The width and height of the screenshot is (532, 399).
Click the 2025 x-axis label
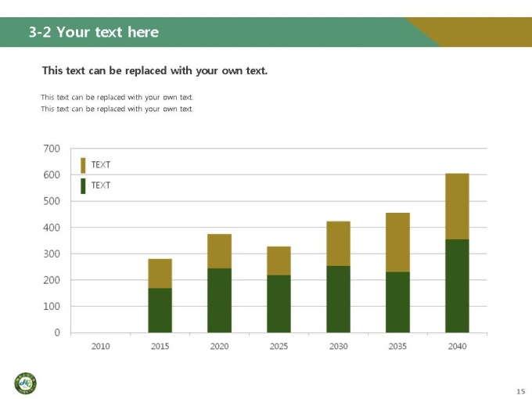[x=279, y=347]
